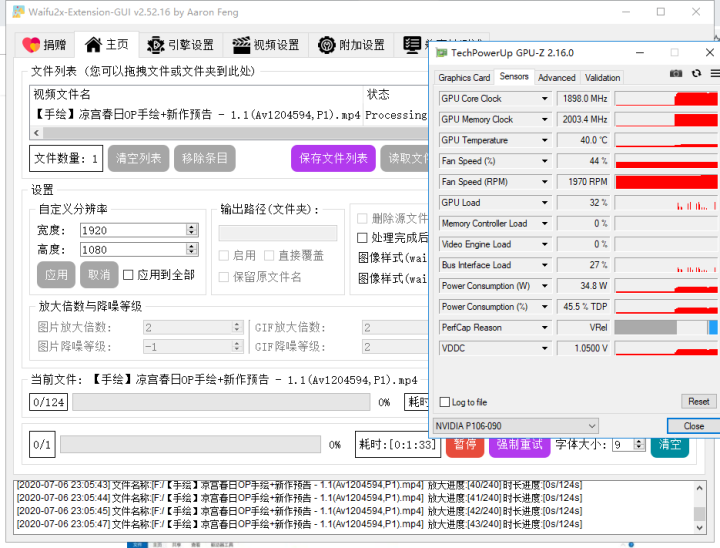Click log panel scrollbar up arrow
This screenshot has height=548, width=720.
coord(699,488)
